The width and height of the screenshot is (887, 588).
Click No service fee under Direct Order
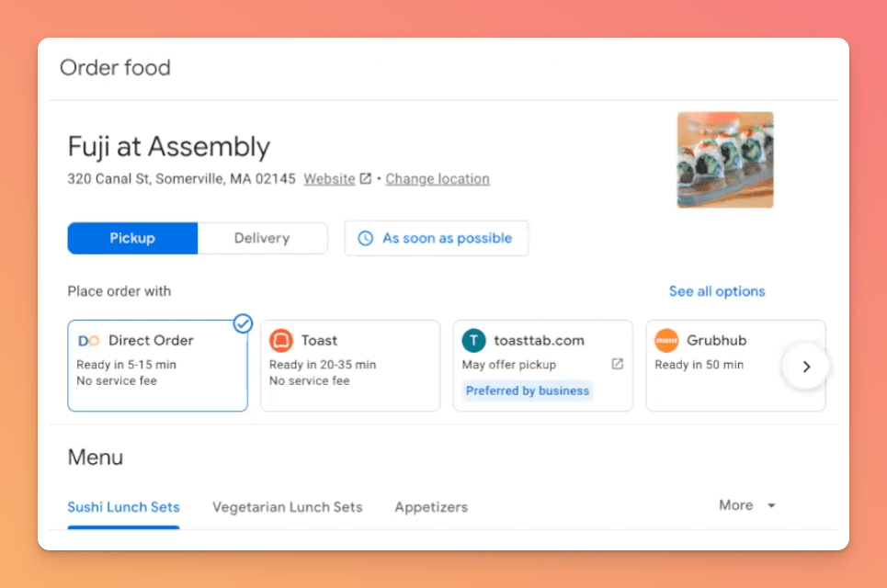117,381
